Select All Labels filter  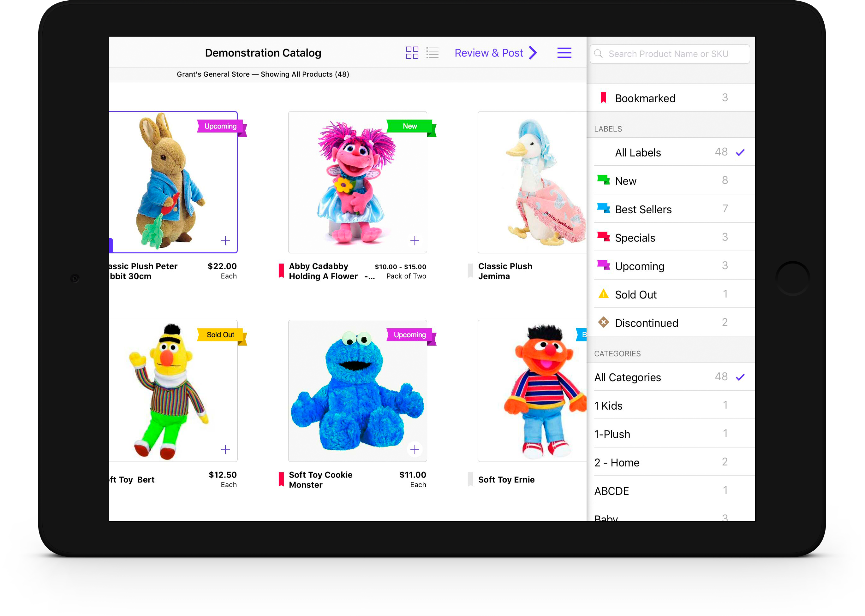click(x=671, y=152)
